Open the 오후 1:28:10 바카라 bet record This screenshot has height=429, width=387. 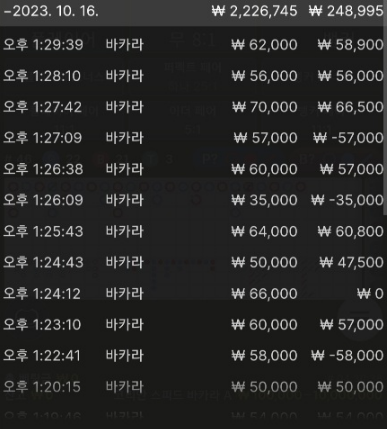(x=193, y=76)
